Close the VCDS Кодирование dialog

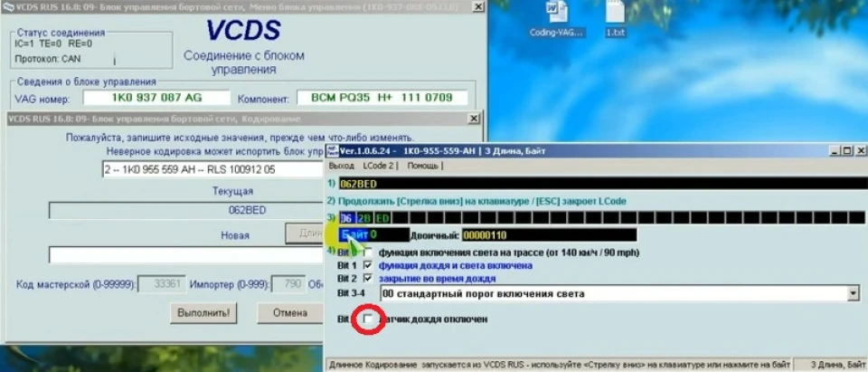click(x=474, y=119)
